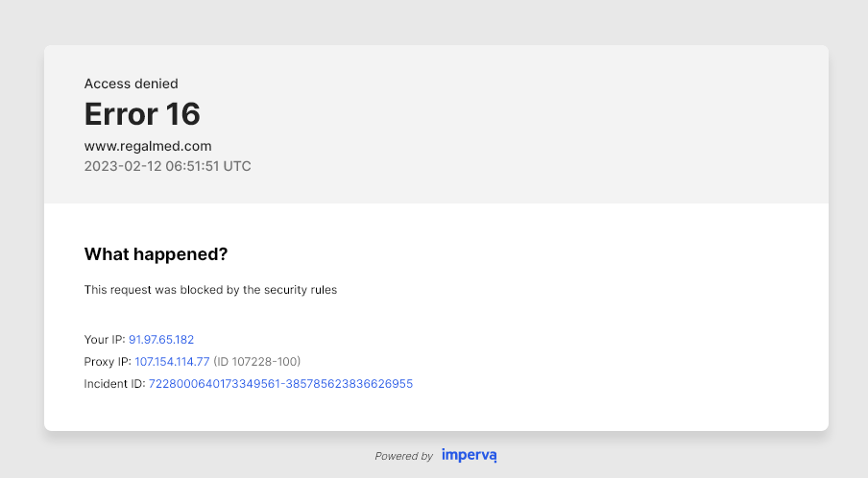The width and height of the screenshot is (868, 478).
Task: Click the blocked by security rules message
Action: (x=210, y=289)
